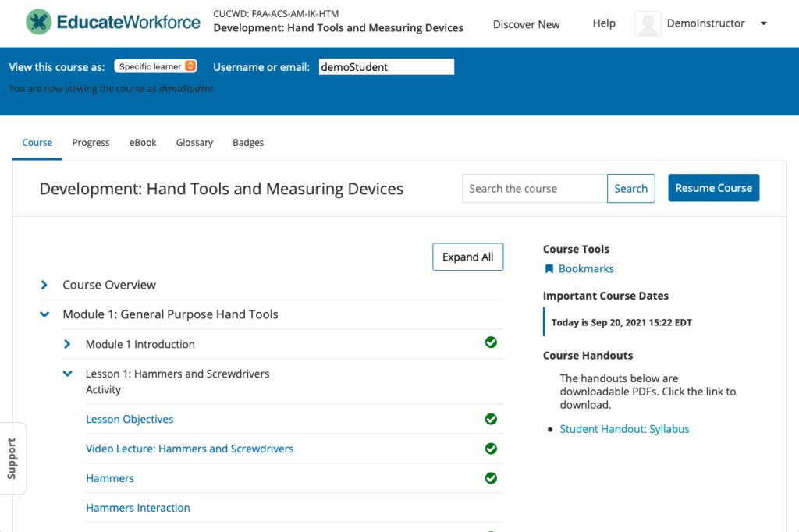Click the Bookmarks ribbon icon

549,268
